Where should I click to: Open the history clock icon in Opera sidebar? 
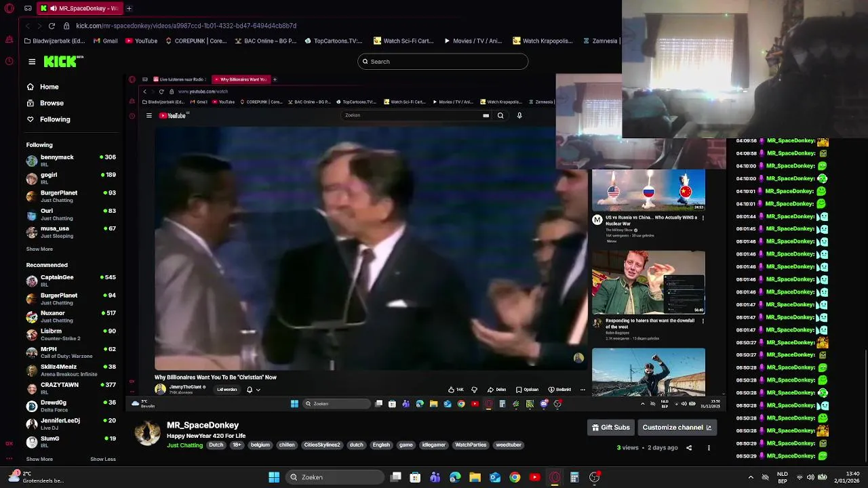point(9,62)
